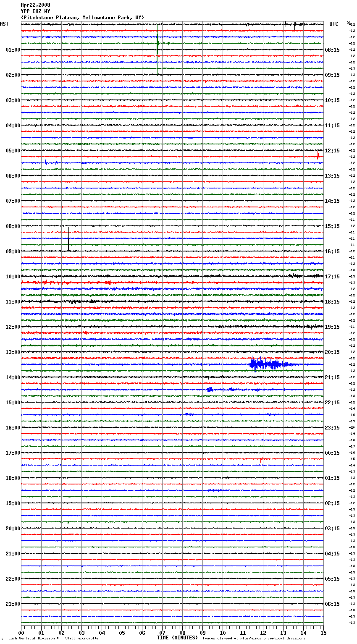This screenshot has height=644, width=357.
Task: Click the UTC time zone label
Action: coord(334,24)
